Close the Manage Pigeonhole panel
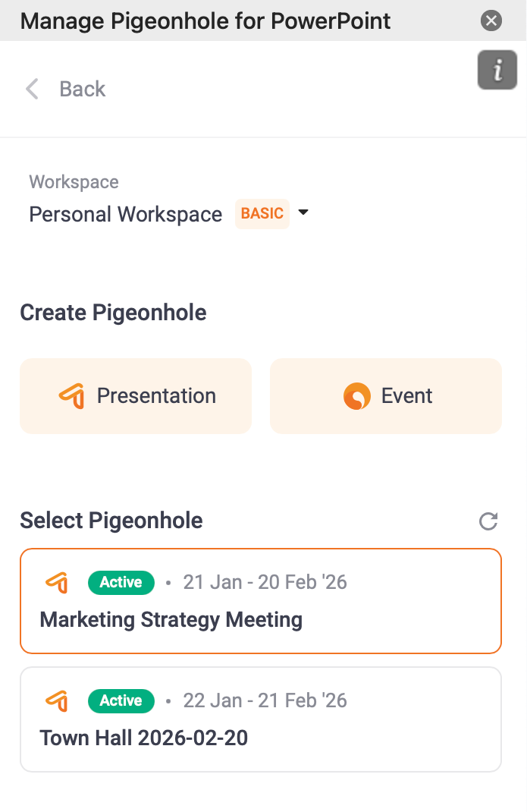The width and height of the screenshot is (527, 812). 491,20
